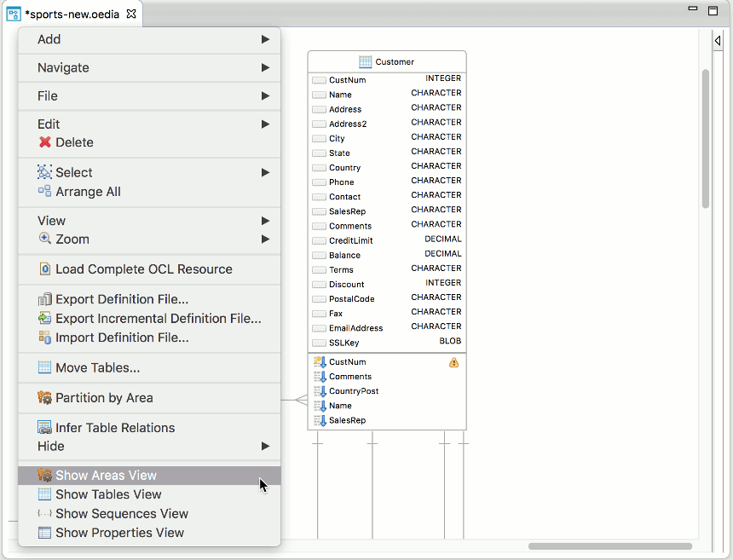Viewport: 733px width, 560px height.
Task: Click the Import Definition File icon
Action: tap(45, 338)
